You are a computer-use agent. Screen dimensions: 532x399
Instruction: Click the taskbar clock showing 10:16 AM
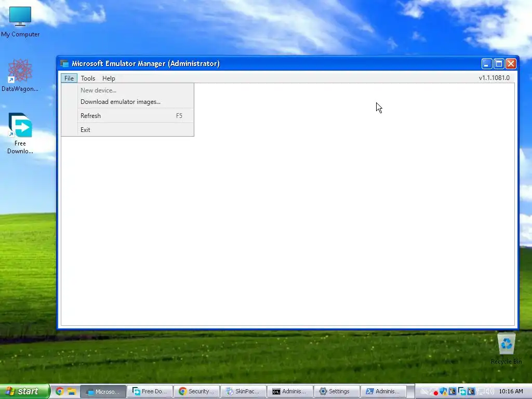point(511,392)
